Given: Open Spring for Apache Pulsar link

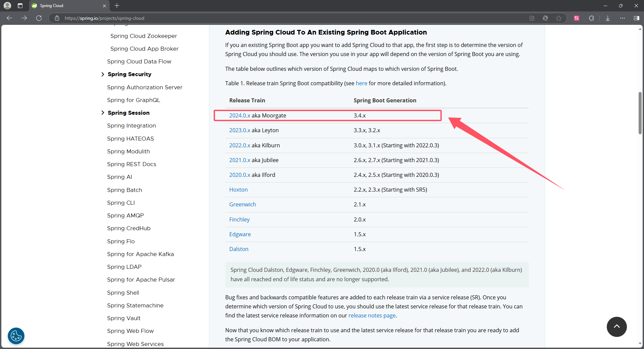Looking at the screenshot, I should point(141,280).
